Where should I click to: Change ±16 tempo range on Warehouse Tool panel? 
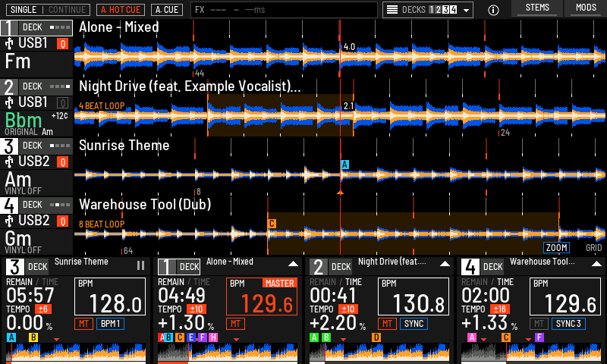(500, 309)
